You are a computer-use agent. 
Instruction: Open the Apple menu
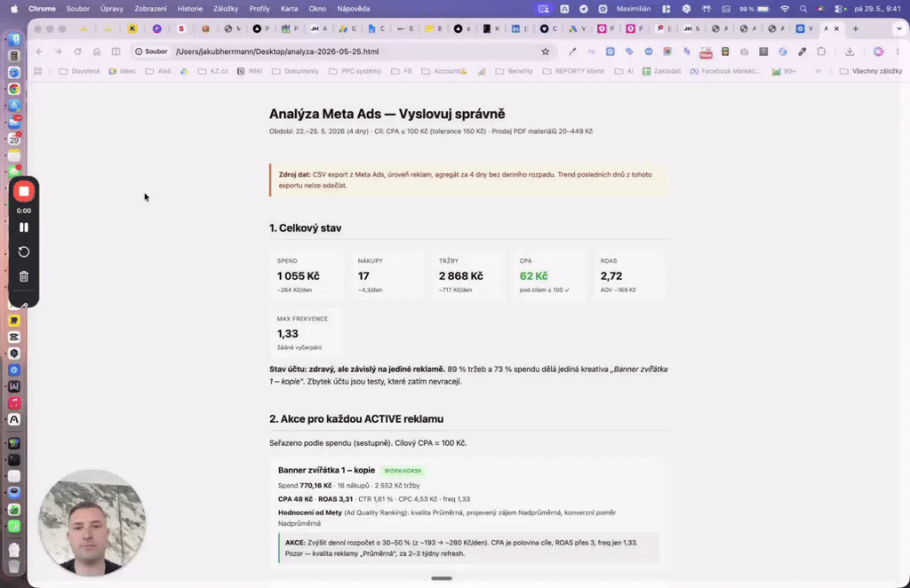click(14, 9)
